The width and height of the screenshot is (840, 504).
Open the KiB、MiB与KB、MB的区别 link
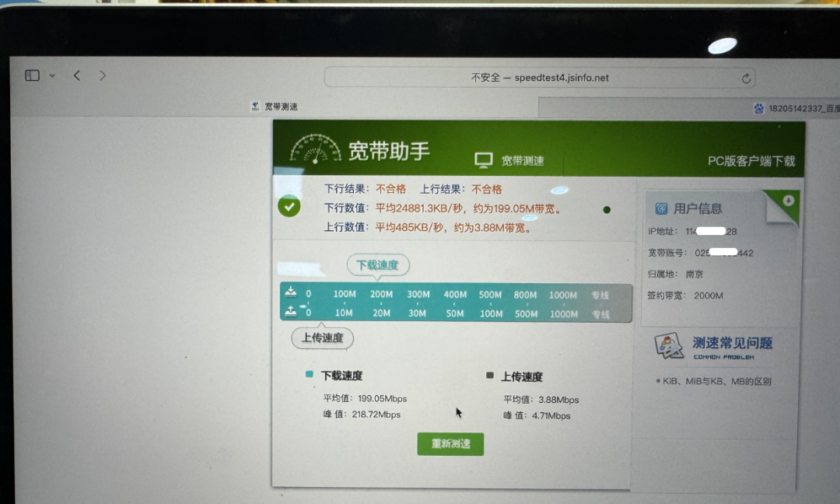tap(716, 382)
